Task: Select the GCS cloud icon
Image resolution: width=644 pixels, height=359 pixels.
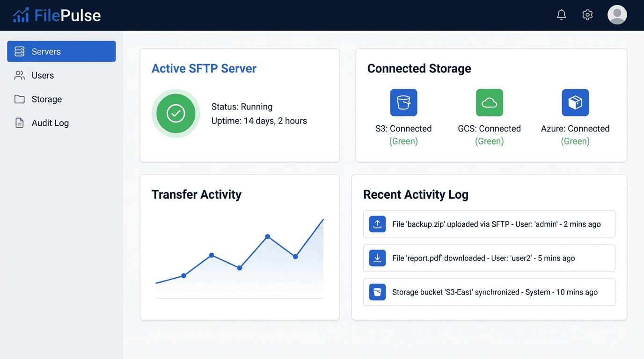Action: pyautogui.click(x=489, y=102)
